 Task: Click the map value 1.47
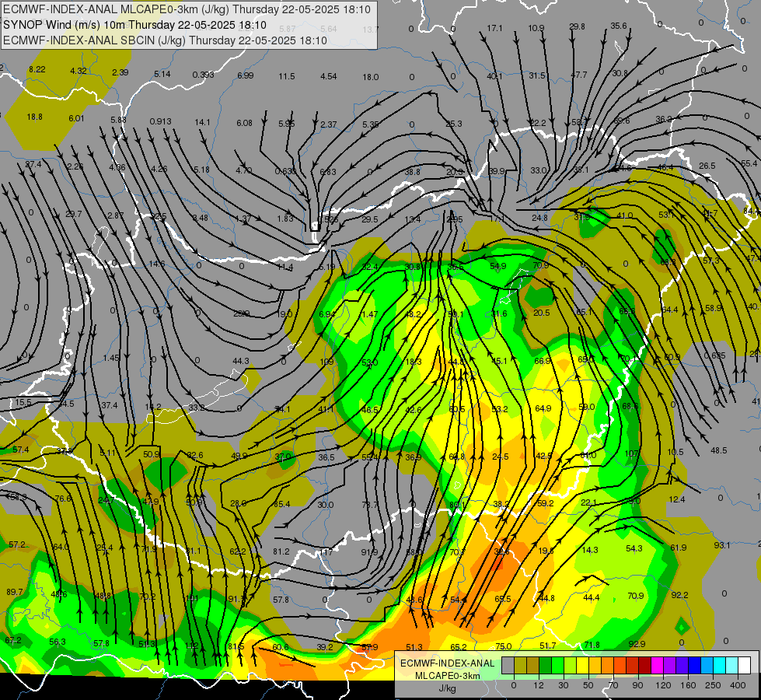(x=369, y=315)
